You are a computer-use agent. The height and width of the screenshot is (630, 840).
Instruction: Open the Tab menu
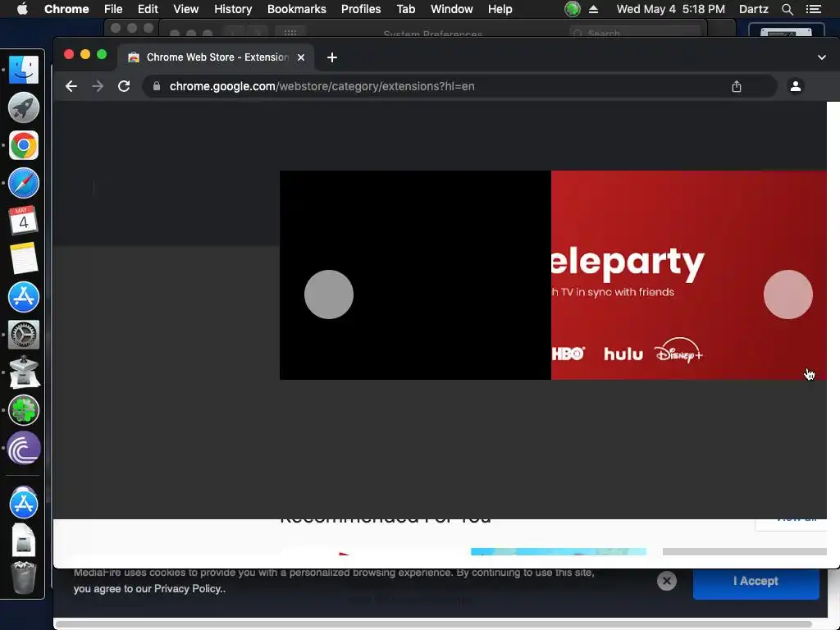point(405,9)
